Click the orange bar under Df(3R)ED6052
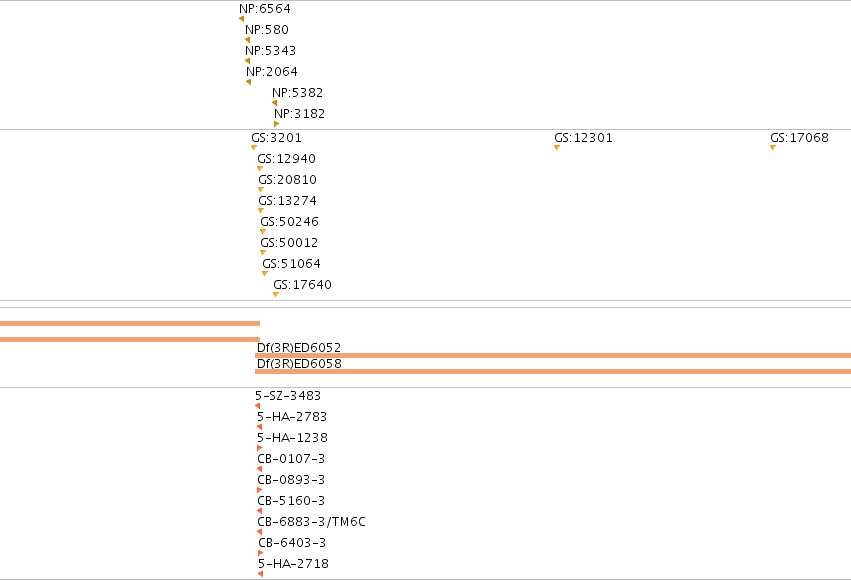This screenshot has width=851, height=580. (553, 355)
